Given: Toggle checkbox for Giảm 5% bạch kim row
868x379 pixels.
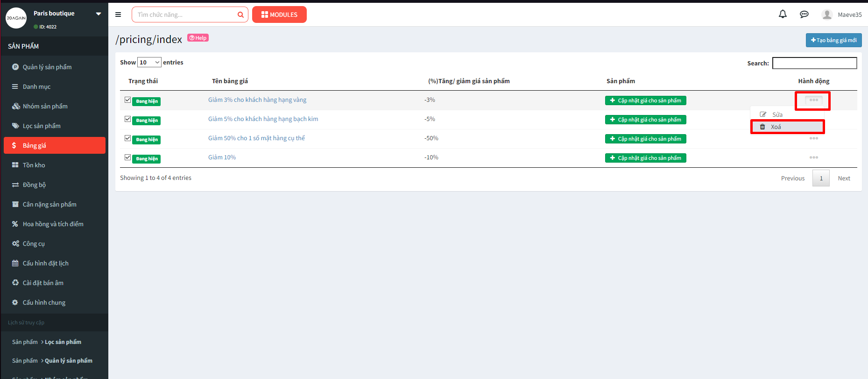Looking at the screenshot, I should [x=127, y=119].
